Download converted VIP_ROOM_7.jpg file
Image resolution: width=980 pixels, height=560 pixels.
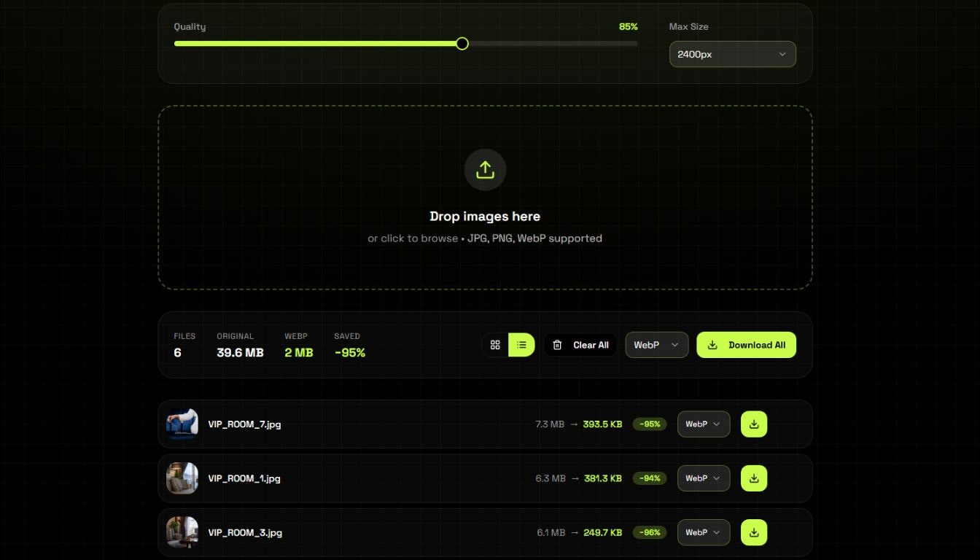(753, 424)
